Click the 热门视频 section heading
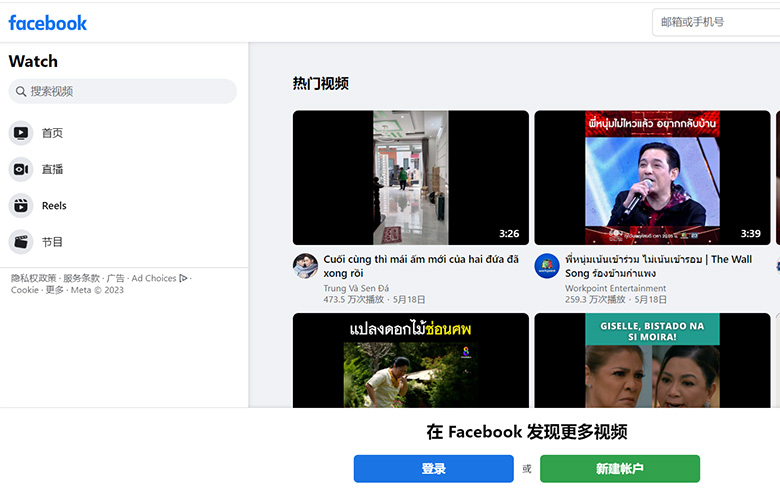 coord(321,84)
